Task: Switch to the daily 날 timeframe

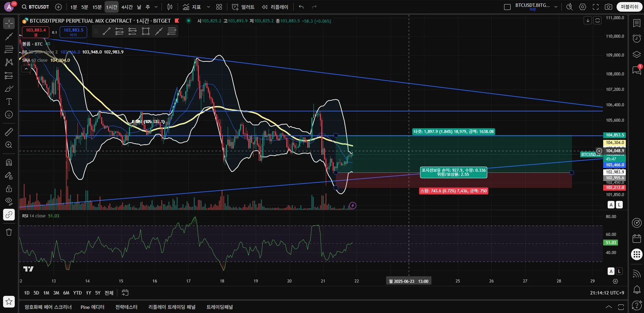Action: tap(139, 7)
